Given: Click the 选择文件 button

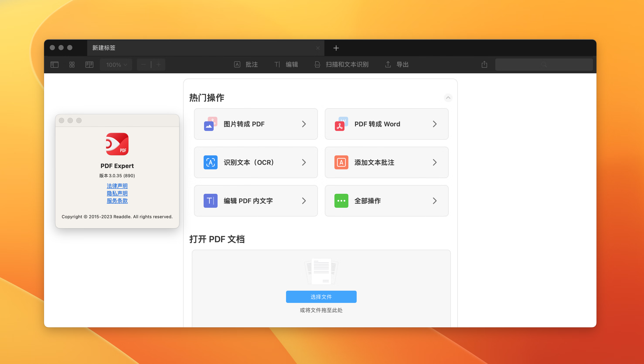Looking at the screenshot, I should 321,297.
